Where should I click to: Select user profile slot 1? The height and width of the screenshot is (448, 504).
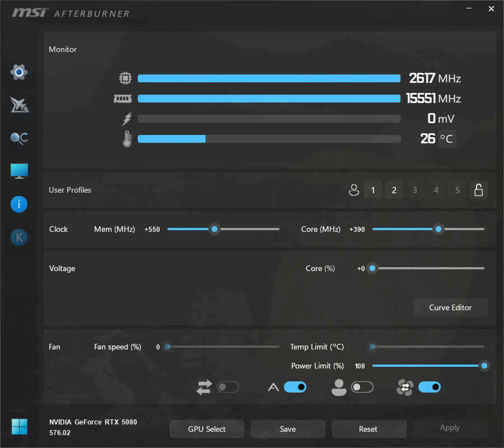(373, 190)
